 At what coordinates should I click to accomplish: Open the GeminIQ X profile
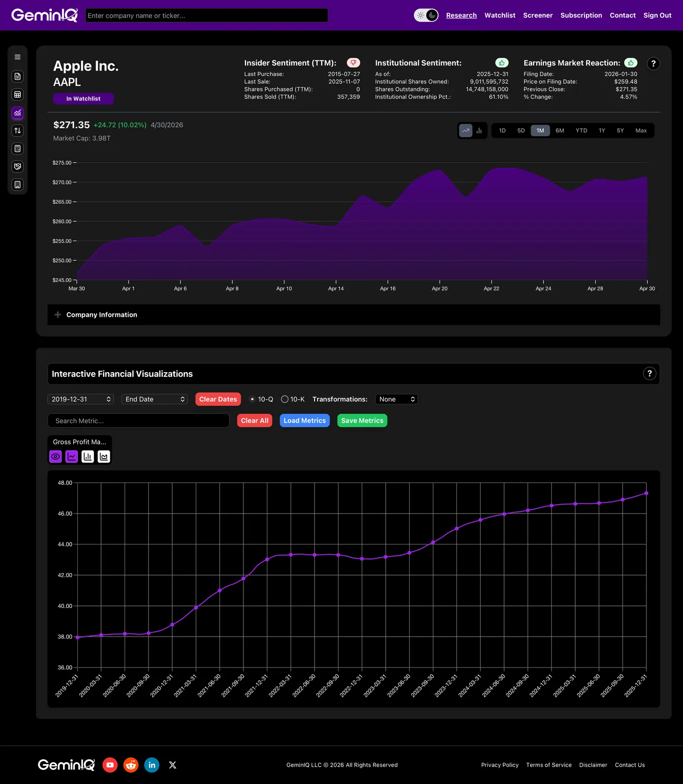pos(173,765)
